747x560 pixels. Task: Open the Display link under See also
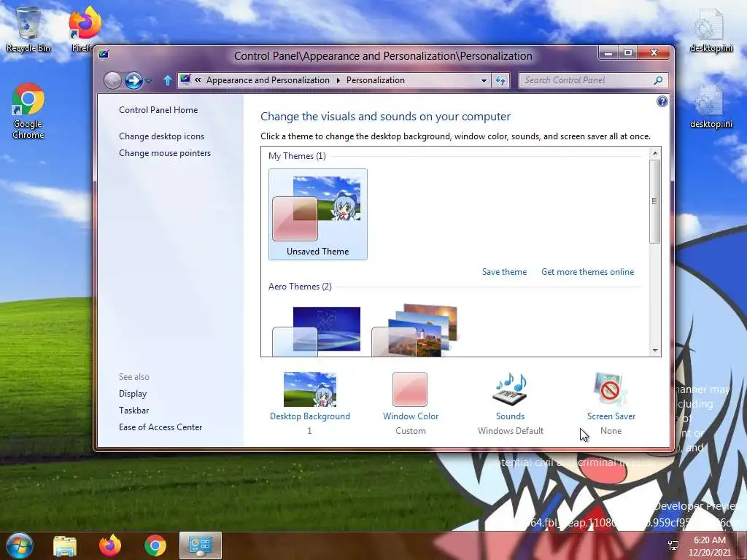click(x=133, y=394)
